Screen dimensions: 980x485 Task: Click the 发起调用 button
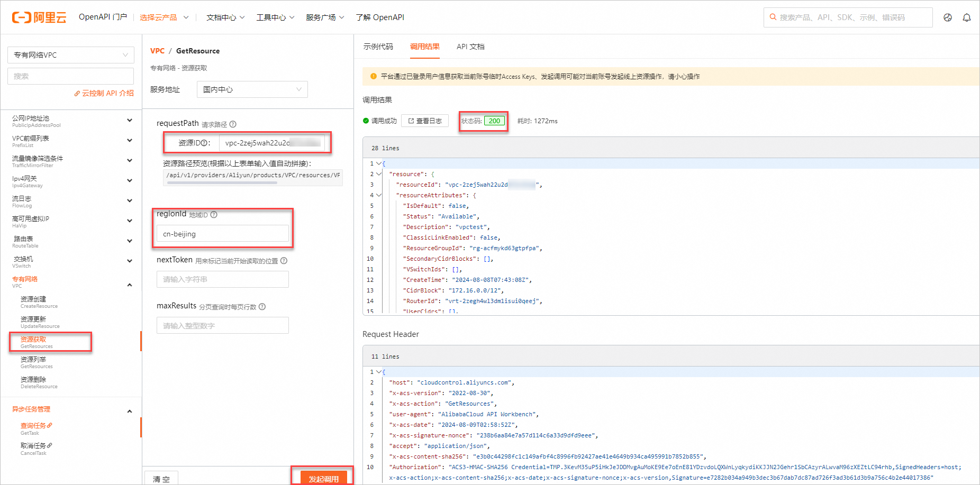coord(323,478)
